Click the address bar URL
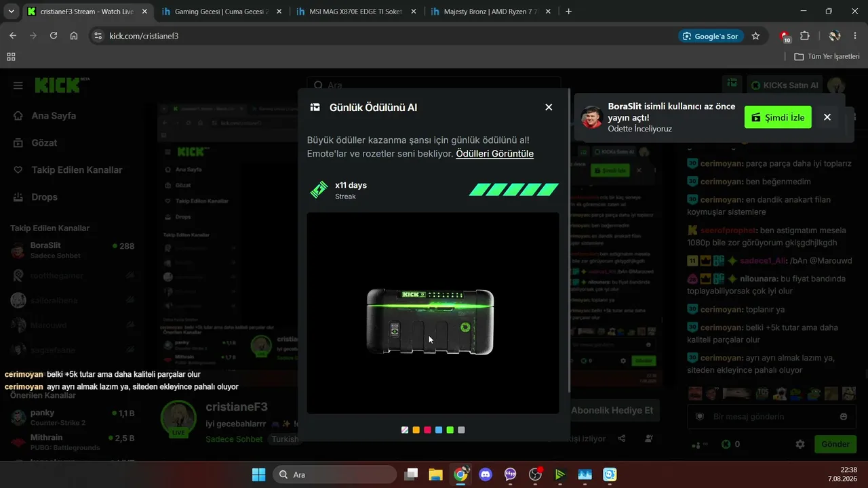This screenshot has width=868, height=488. (x=144, y=36)
